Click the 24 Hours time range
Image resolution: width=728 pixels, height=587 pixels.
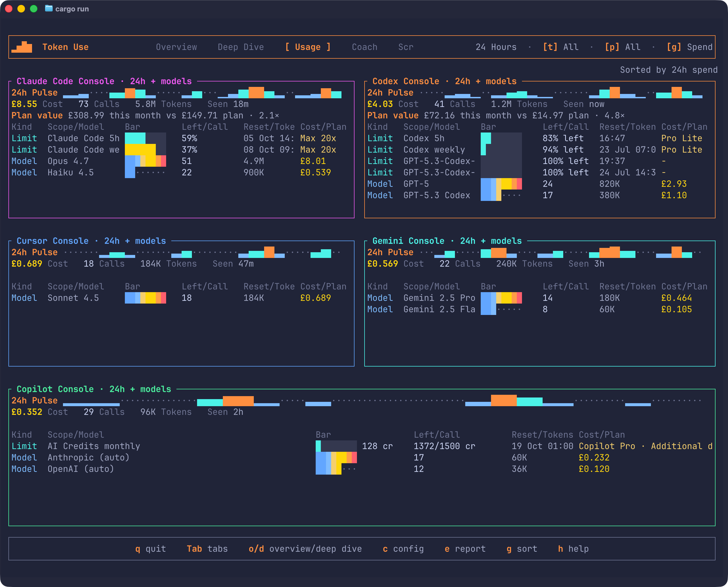click(x=496, y=47)
